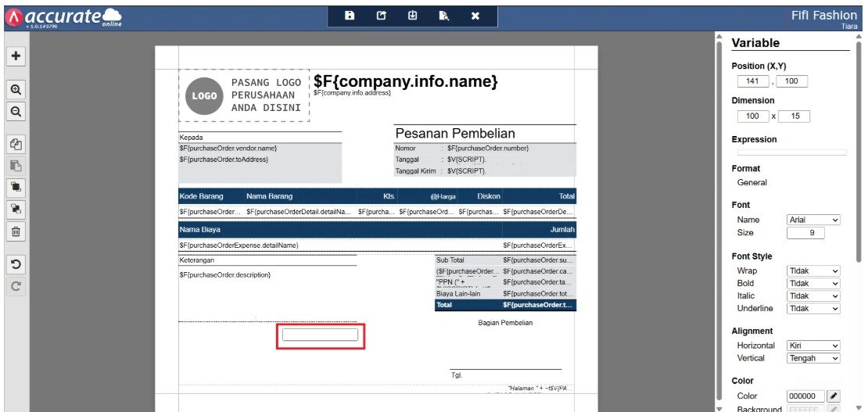Select the Kode Barang column header

[202, 196]
